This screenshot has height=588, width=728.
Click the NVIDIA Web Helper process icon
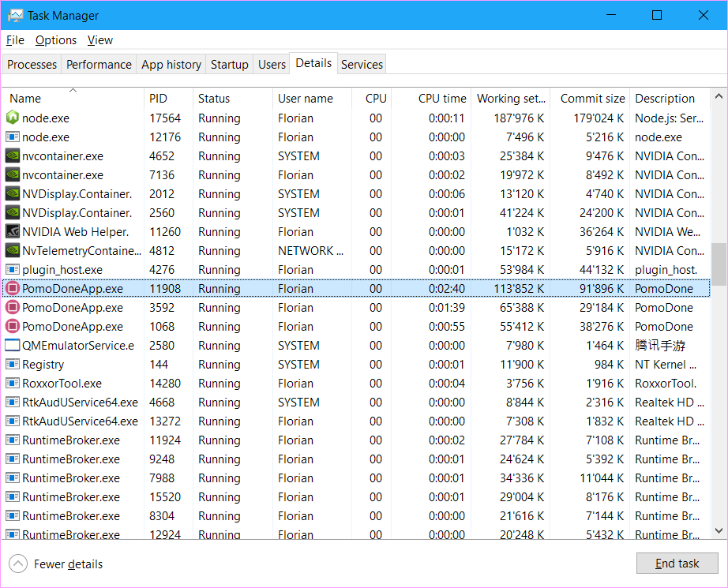(x=13, y=232)
